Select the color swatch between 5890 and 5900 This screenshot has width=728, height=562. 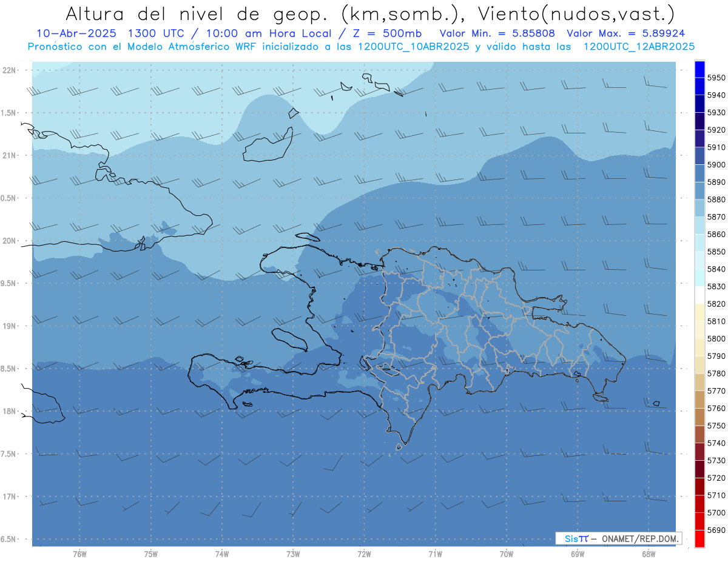click(x=699, y=173)
